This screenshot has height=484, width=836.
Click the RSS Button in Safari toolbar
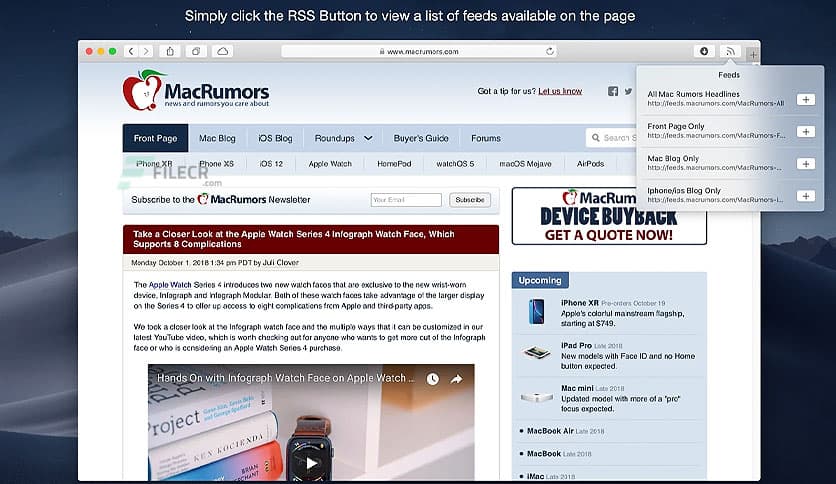(x=730, y=51)
